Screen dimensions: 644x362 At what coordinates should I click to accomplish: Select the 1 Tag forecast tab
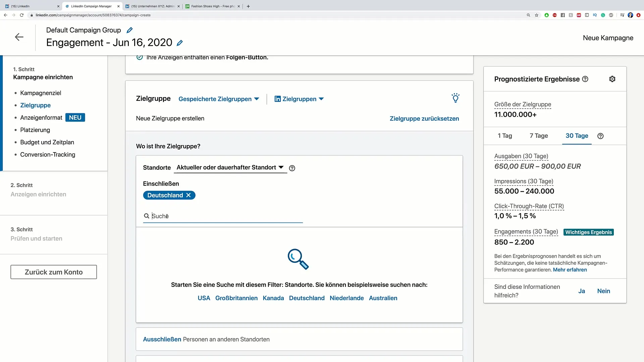pyautogui.click(x=505, y=136)
